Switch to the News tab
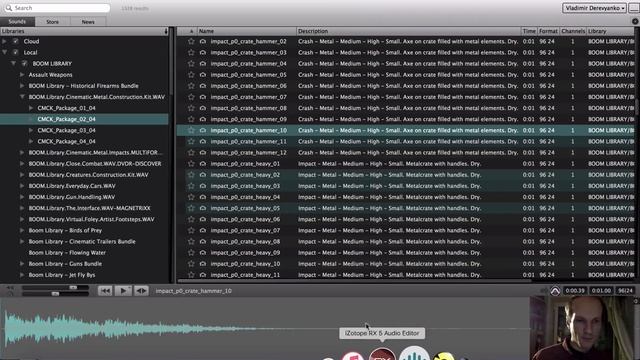Viewport: 640px width, 360px height. click(x=88, y=22)
